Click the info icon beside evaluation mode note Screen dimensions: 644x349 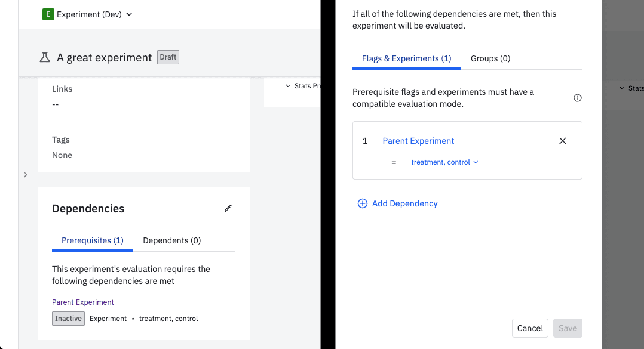coord(577,98)
